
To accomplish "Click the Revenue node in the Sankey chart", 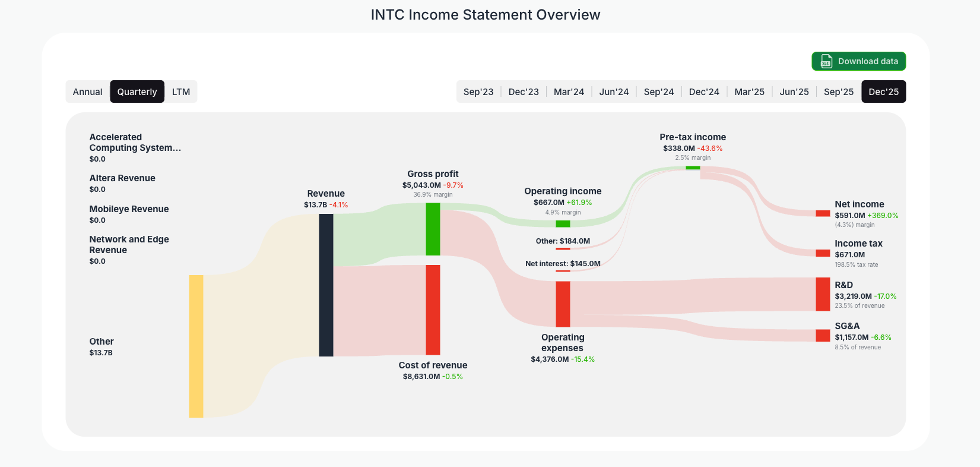I will click(325, 285).
